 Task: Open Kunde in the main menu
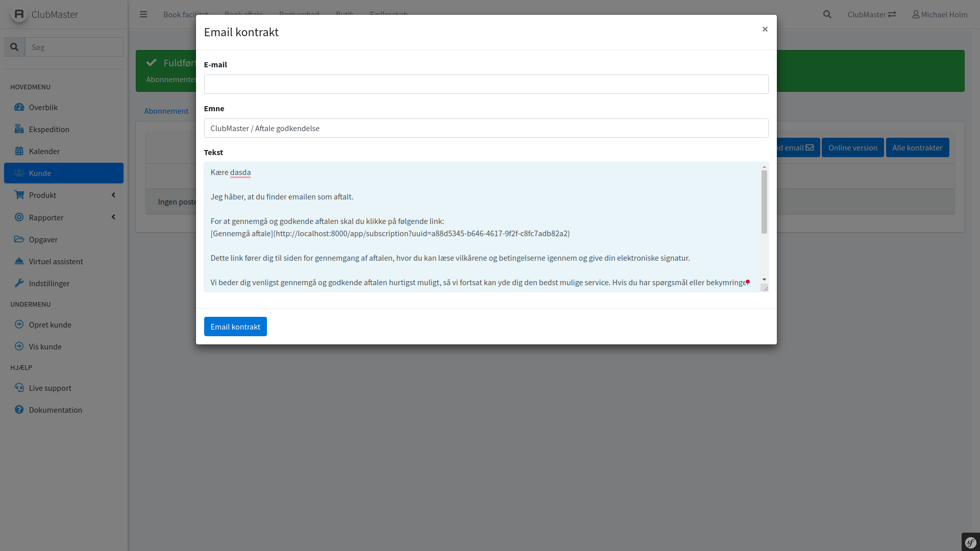coord(63,173)
